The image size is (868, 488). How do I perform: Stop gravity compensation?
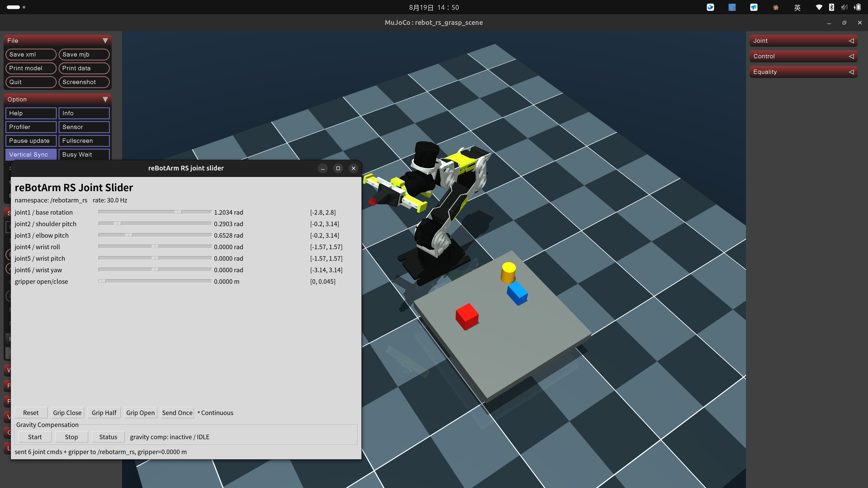[x=71, y=437]
